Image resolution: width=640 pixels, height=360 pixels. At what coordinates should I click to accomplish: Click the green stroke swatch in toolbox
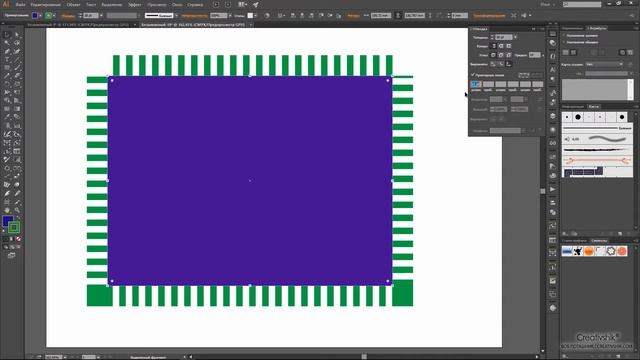click(14, 227)
